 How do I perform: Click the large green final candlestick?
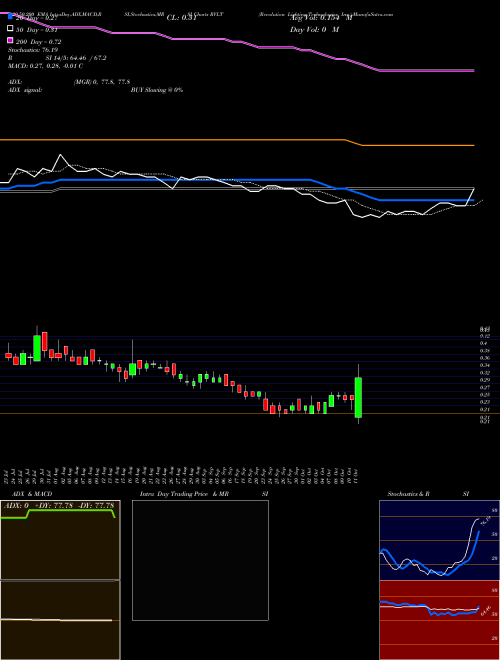pos(359,397)
